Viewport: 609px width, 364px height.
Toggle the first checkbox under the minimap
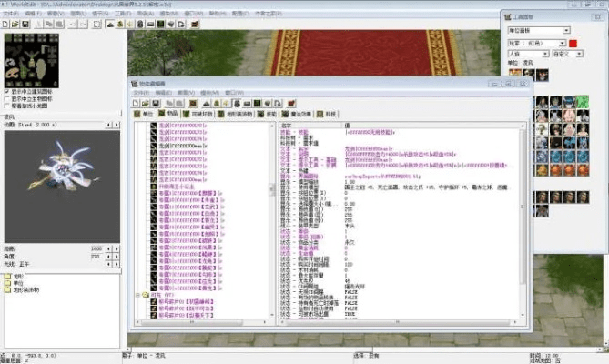pyautogui.click(x=7, y=92)
